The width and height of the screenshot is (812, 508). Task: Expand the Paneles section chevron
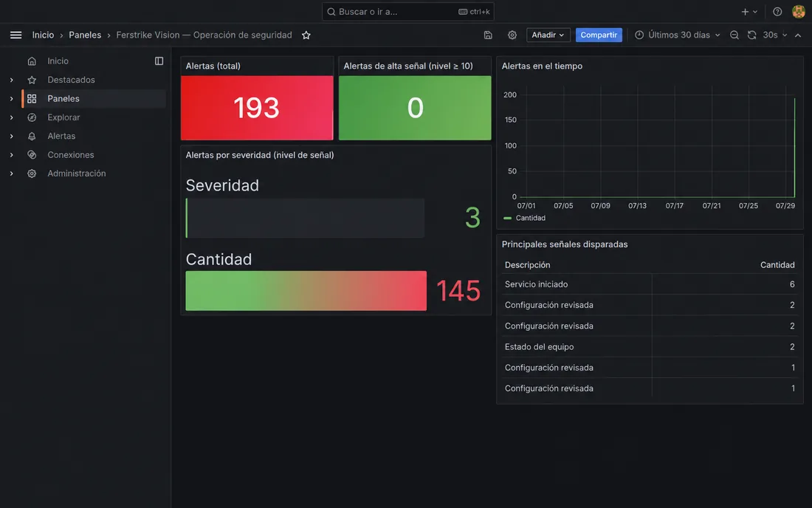click(11, 98)
